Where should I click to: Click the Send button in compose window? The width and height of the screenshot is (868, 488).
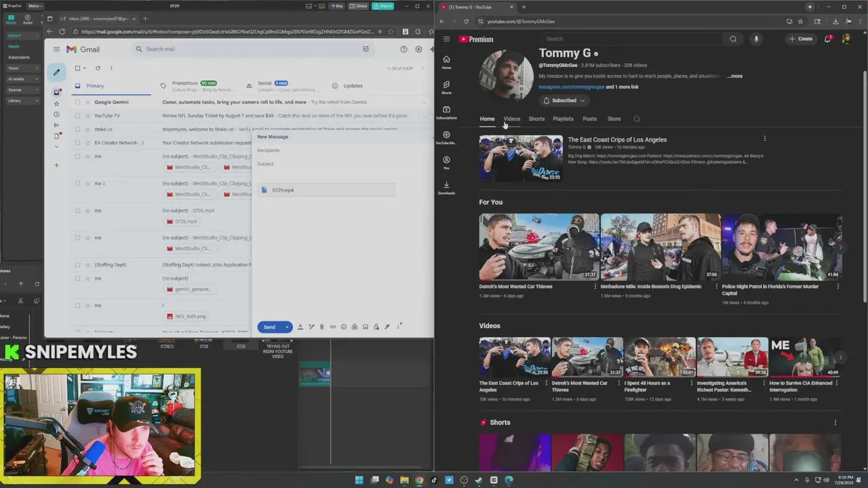(x=269, y=327)
